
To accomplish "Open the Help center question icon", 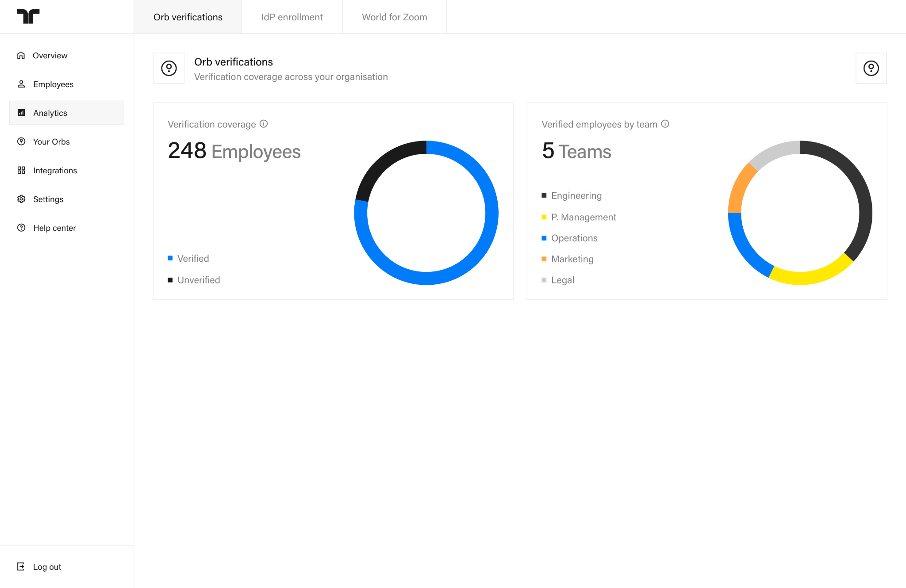I will click(x=21, y=228).
